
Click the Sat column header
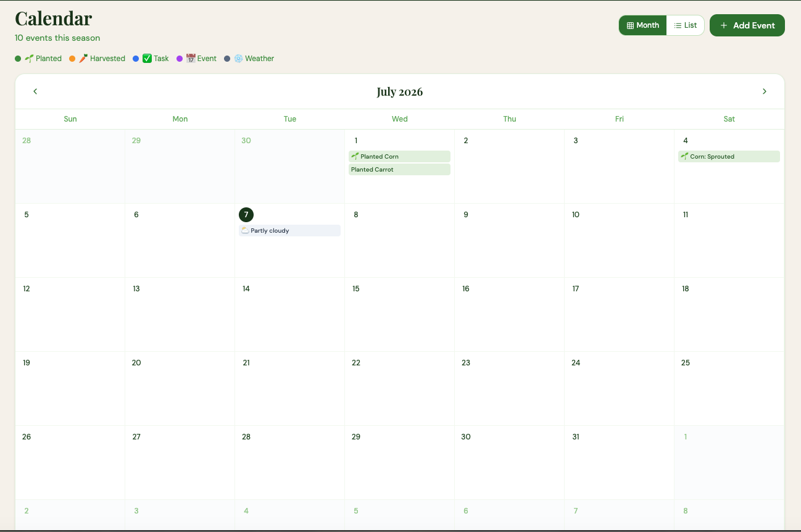729,119
